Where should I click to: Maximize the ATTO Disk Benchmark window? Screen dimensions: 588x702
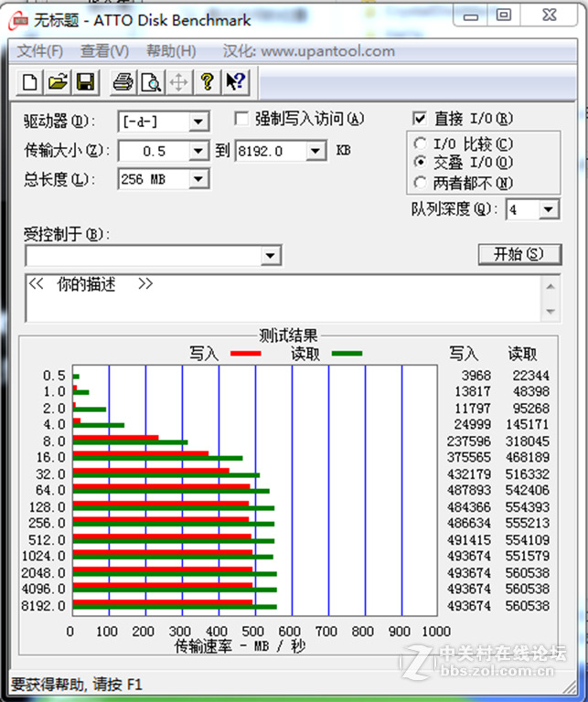[x=503, y=16]
